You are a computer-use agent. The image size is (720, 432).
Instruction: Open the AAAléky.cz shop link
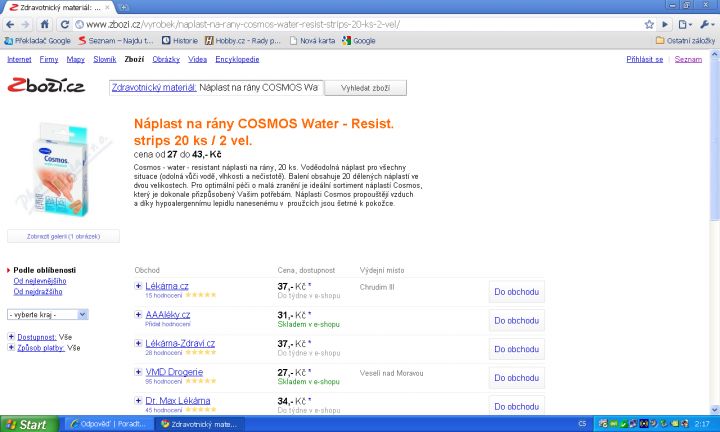[168, 314]
